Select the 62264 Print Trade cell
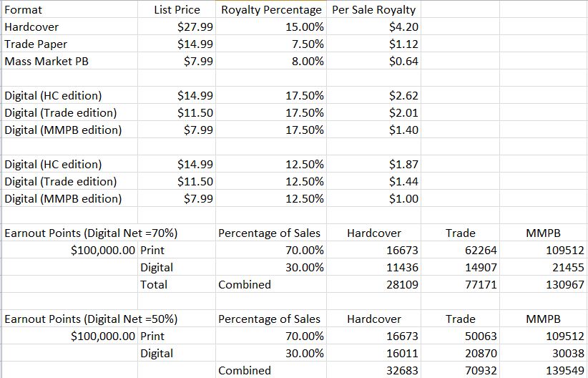588x378 pixels. 461,250
